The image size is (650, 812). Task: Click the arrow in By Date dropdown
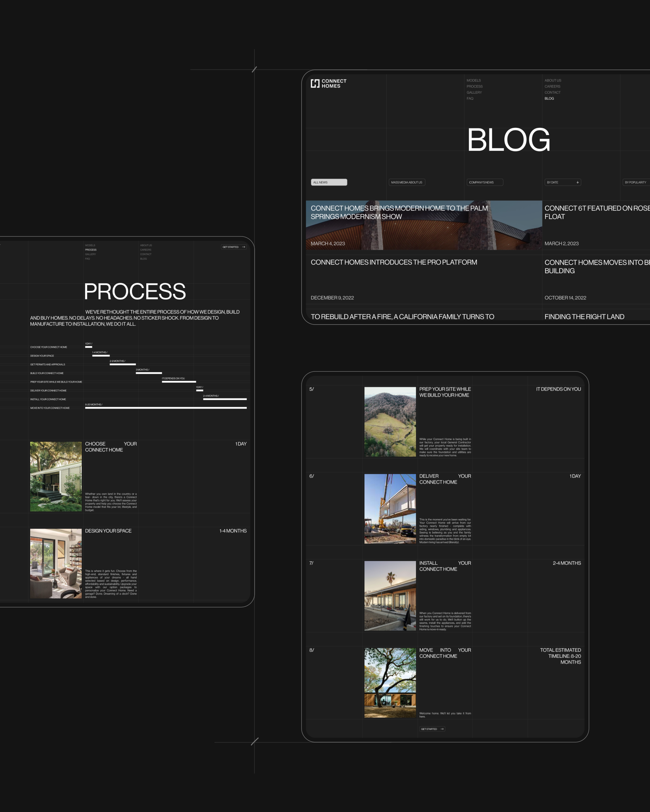pyautogui.click(x=577, y=182)
